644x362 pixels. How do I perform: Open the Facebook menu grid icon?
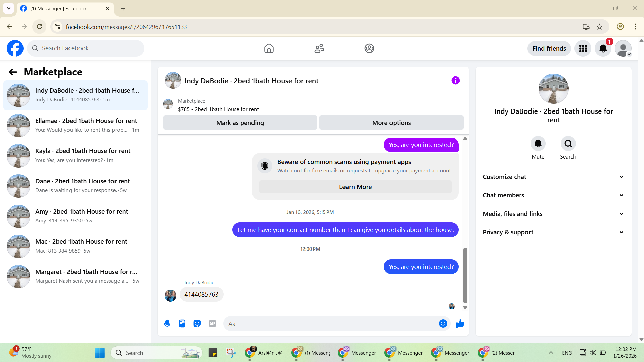coord(583,48)
